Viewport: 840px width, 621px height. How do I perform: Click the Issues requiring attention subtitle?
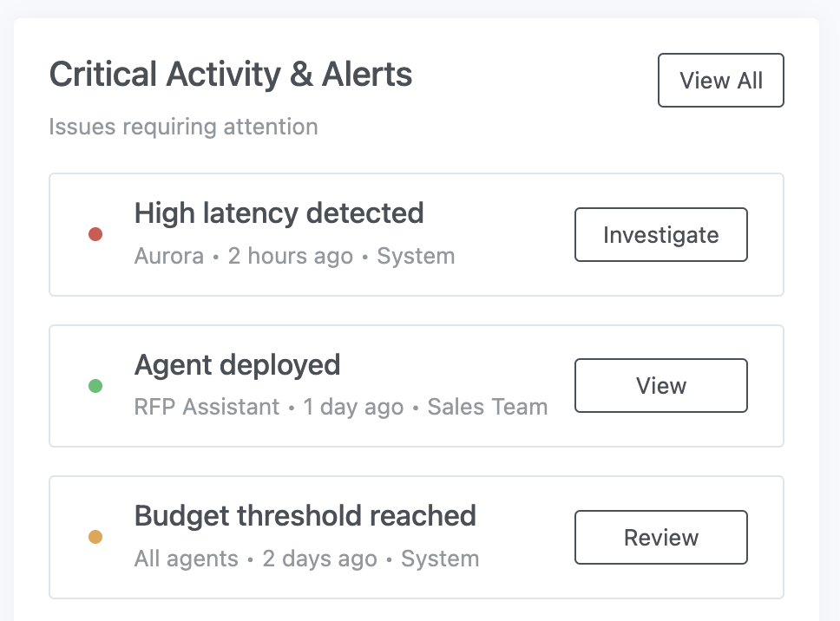click(x=184, y=127)
